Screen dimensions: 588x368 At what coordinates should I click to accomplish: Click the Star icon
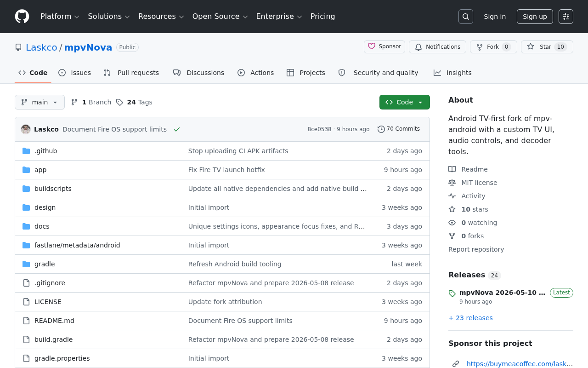coord(531,46)
